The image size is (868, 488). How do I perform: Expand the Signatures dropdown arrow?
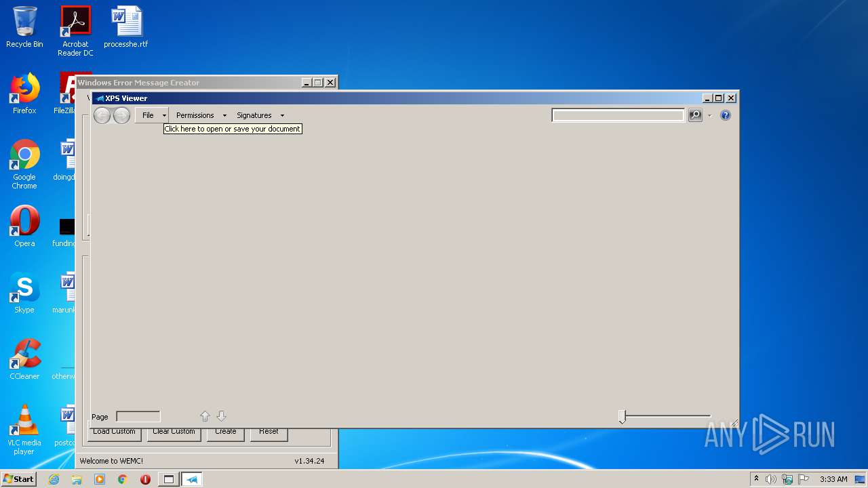282,115
